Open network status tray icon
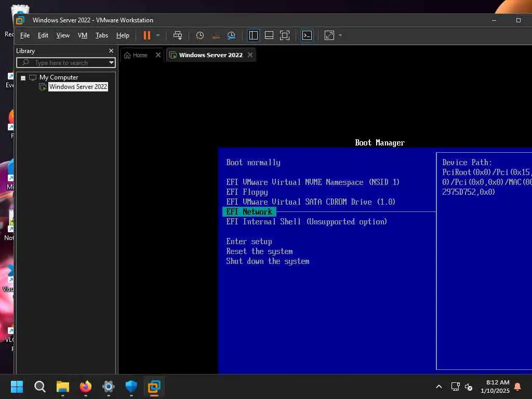 (x=455, y=387)
